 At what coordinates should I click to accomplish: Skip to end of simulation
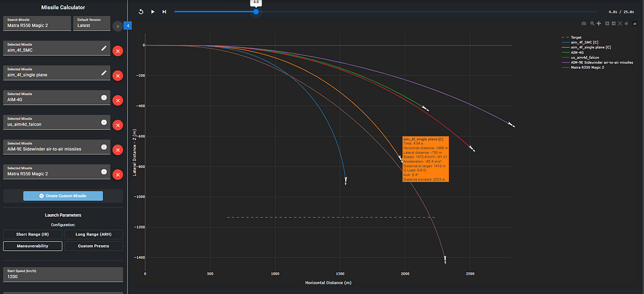point(164,12)
